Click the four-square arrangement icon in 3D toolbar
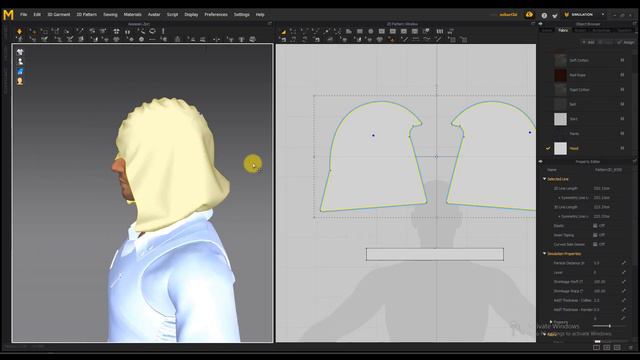This screenshot has height=360, width=640. (x=116, y=31)
